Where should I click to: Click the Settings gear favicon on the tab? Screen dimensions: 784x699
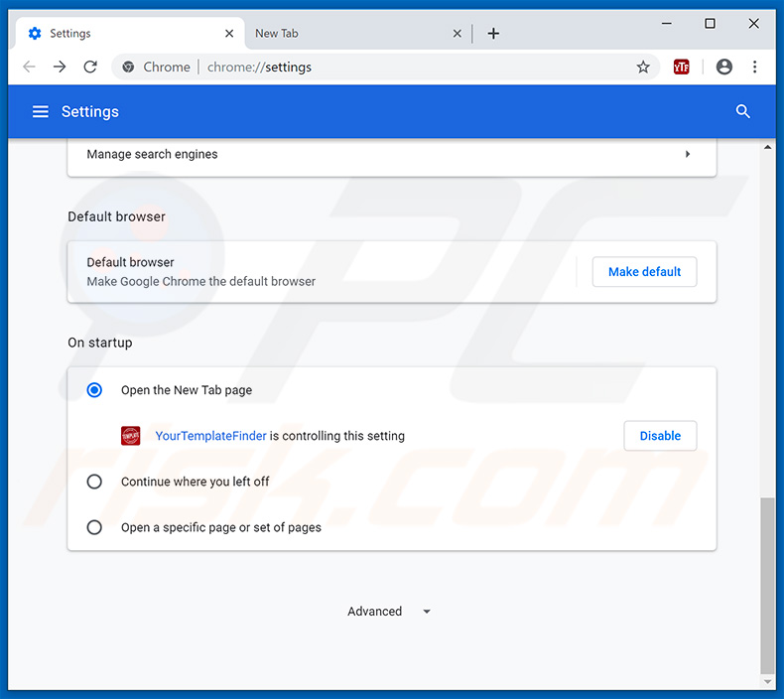[35, 34]
